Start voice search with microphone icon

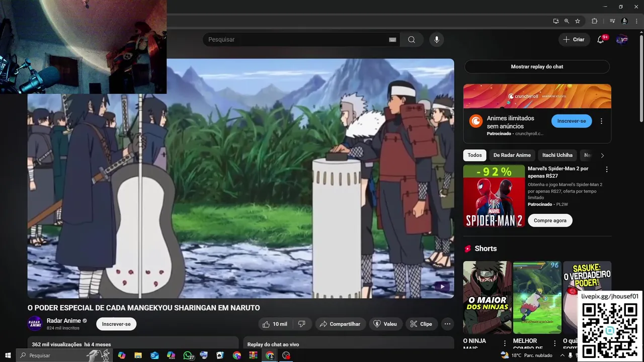click(x=437, y=40)
